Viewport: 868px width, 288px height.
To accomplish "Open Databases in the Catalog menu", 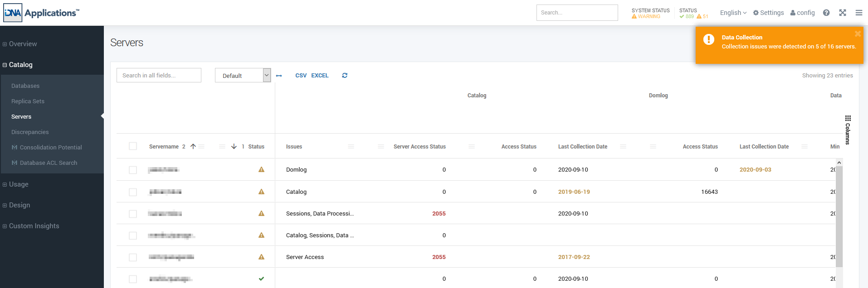I will pyautogui.click(x=25, y=86).
